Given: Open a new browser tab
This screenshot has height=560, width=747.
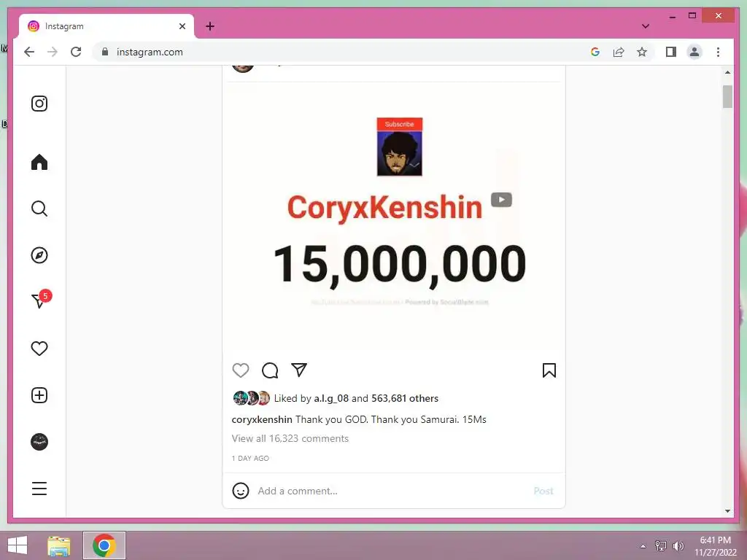Looking at the screenshot, I should (210, 26).
